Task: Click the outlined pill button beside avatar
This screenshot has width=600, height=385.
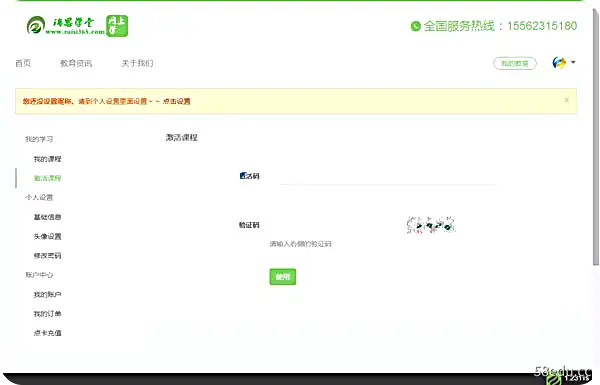Action: click(515, 63)
